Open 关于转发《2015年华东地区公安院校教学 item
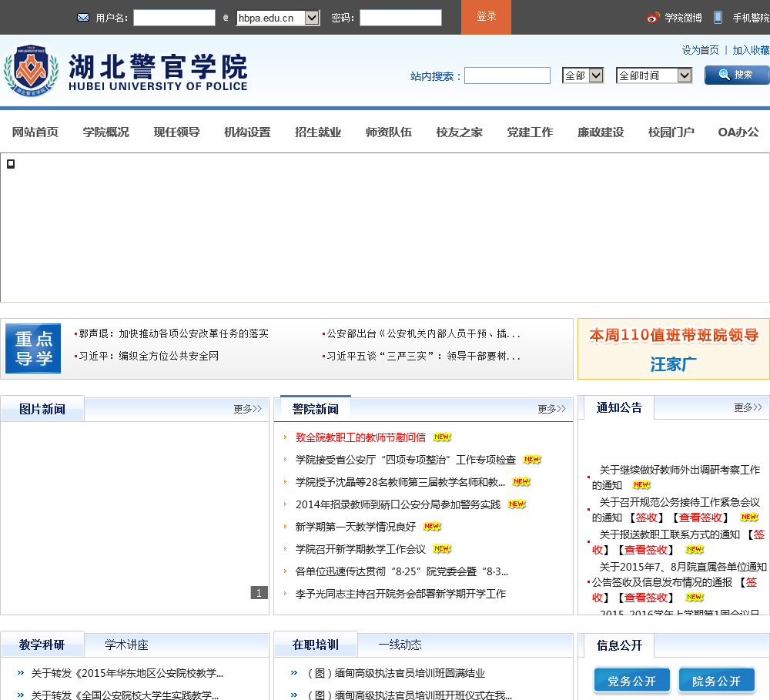This screenshot has height=700, width=770. 127,673
